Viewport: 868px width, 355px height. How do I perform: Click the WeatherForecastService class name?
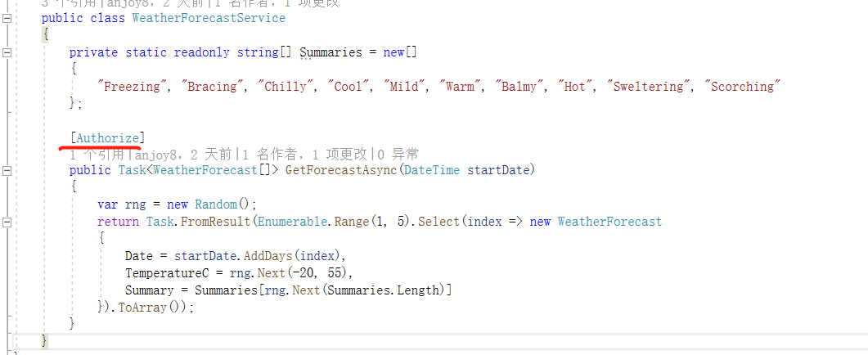pos(209,17)
